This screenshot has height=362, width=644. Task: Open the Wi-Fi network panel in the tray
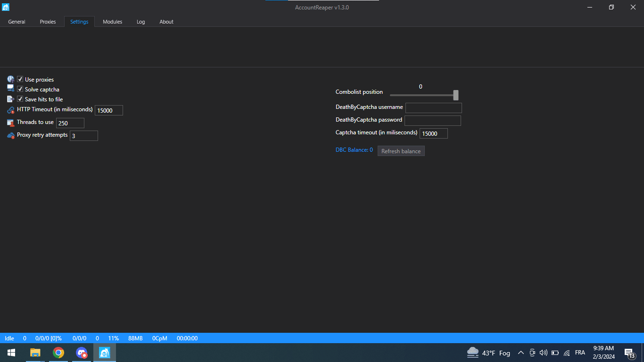tap(567, 353)
